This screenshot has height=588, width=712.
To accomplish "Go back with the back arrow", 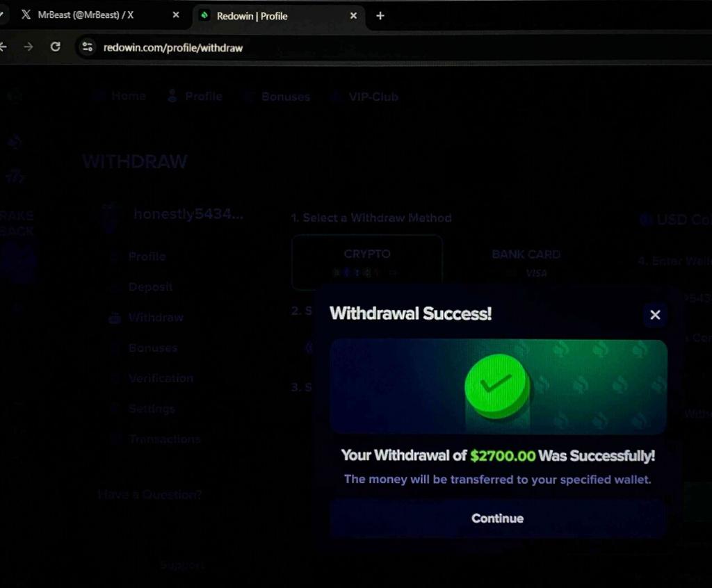I will point(3,47).
